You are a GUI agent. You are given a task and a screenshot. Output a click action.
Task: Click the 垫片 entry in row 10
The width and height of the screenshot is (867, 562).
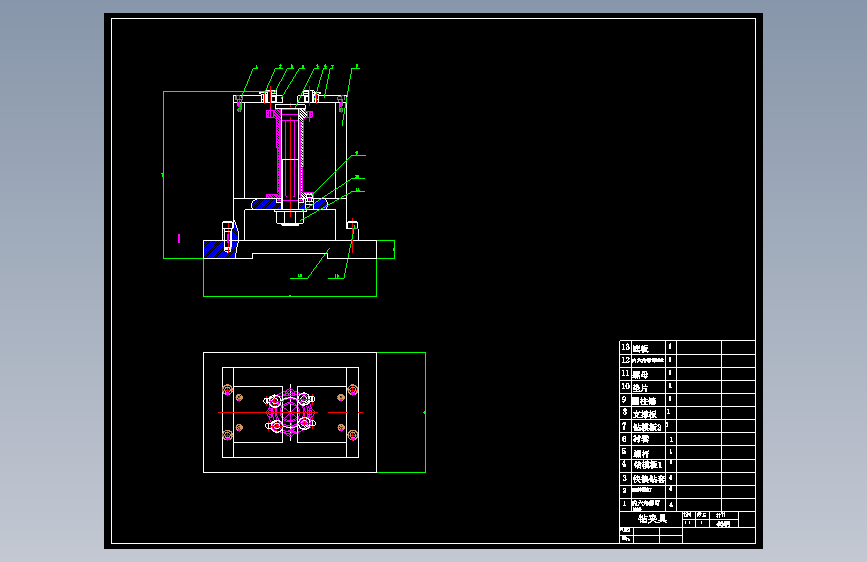pos(641,388)
